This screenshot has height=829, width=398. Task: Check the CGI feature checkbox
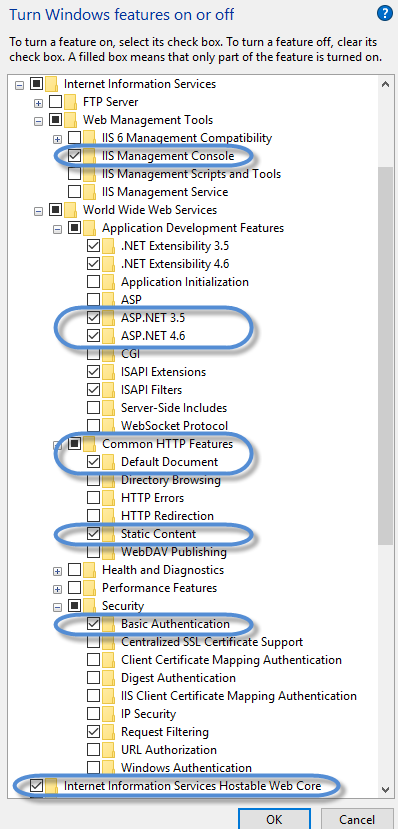pos(94,354)
